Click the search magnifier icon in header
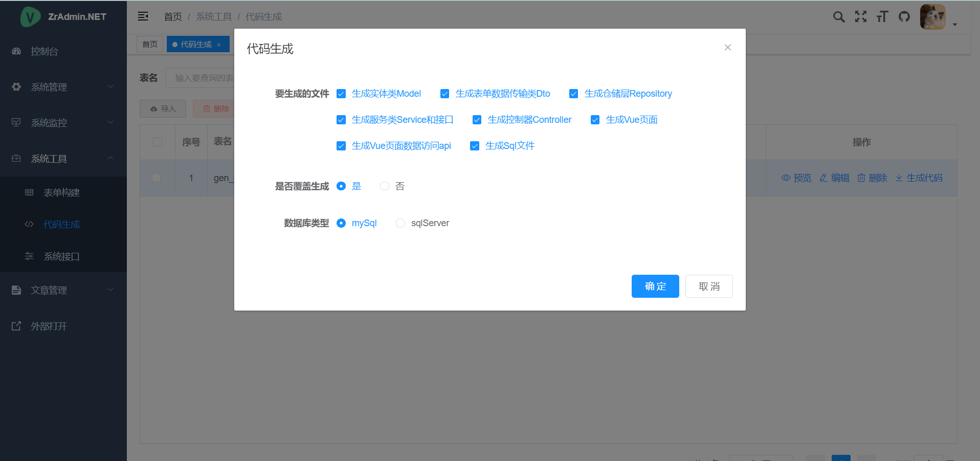Screen dimensions: 980x461 tap(838, 17)
